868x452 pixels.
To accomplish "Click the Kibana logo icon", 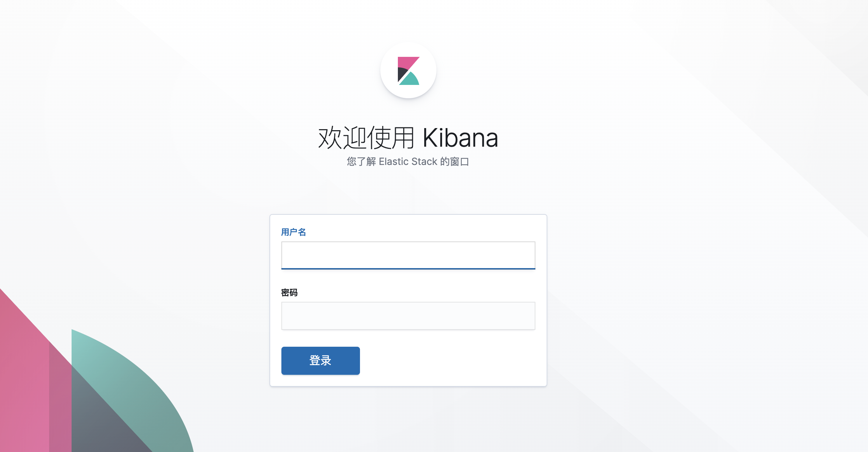I will point(408,71).
